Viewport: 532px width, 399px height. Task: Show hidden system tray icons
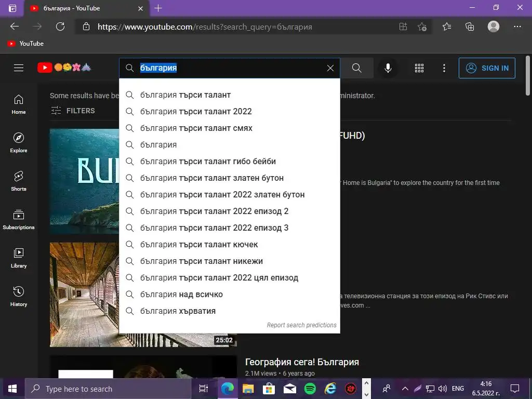click(405, 389)
